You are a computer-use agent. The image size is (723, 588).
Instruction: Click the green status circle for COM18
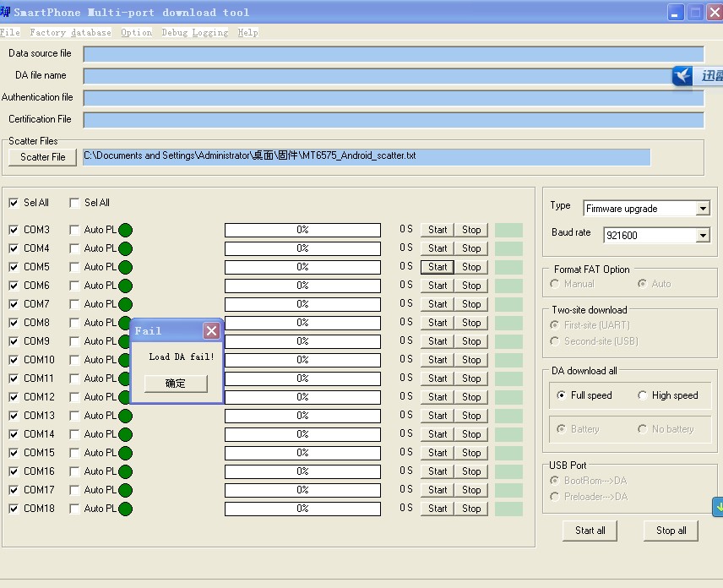coord(125,509)
